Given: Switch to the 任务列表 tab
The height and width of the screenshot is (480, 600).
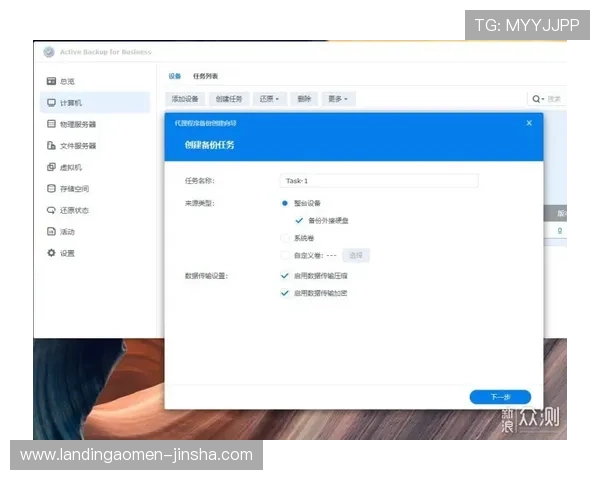Looking at the screenshot, I should pyautogui.click(x=205, y=76).
